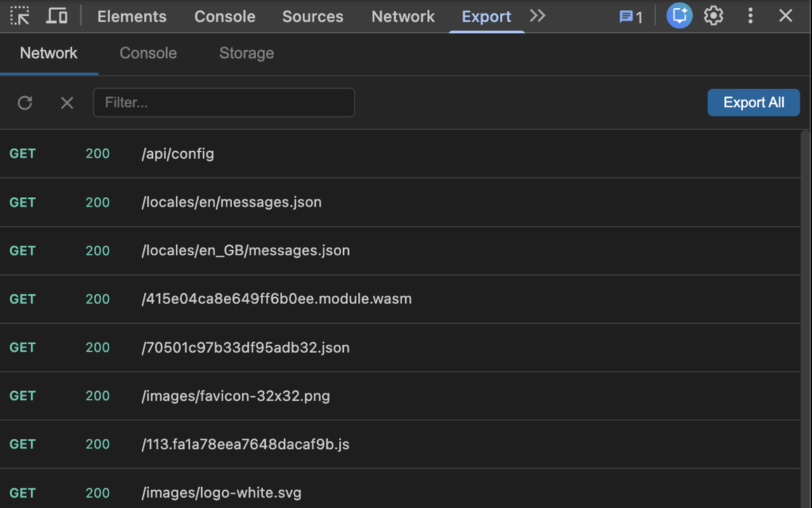
Task: Switch to the Console sub-tab in Export panel
Action: tap(148, 53)
